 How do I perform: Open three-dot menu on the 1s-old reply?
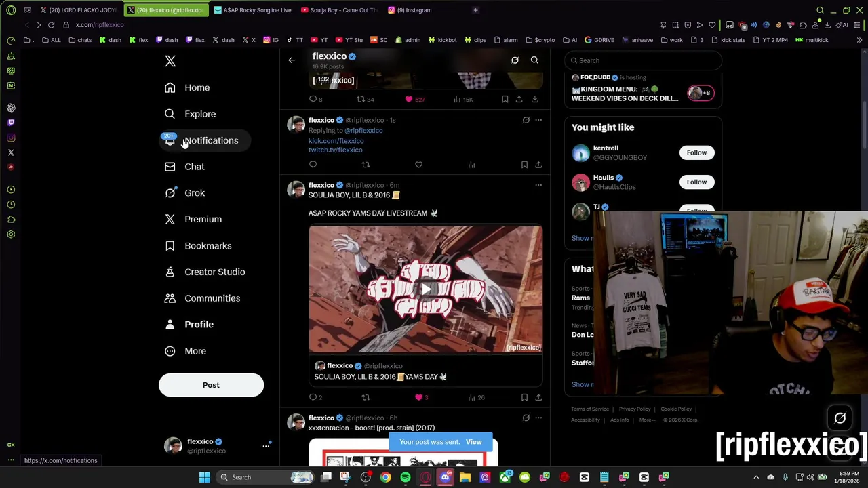coord(538,120)
